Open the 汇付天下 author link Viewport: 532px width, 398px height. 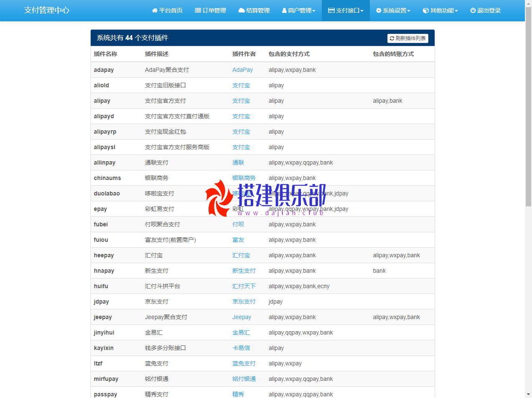point(244,286)
